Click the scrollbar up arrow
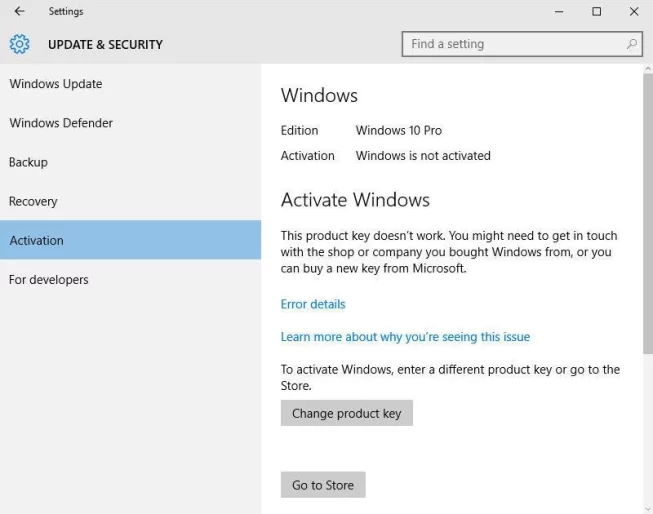The width and height of the screenshot is (653, 514). 648,68
